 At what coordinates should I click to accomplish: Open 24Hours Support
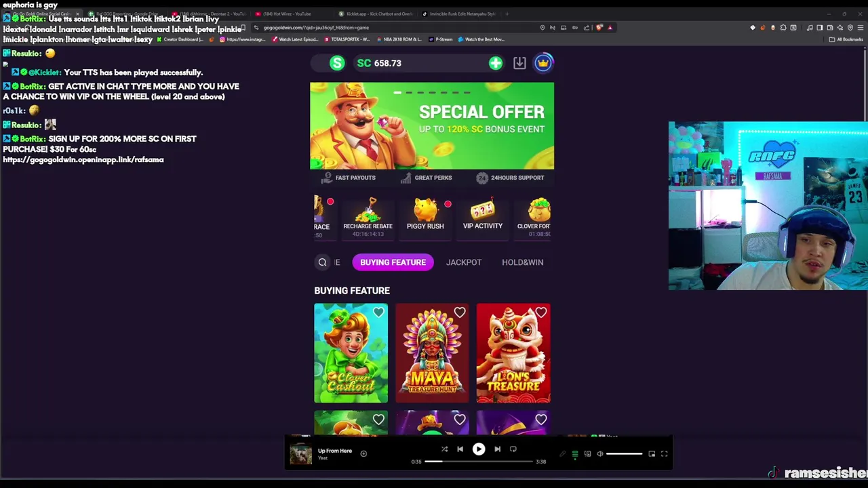[x=511, y=178]
